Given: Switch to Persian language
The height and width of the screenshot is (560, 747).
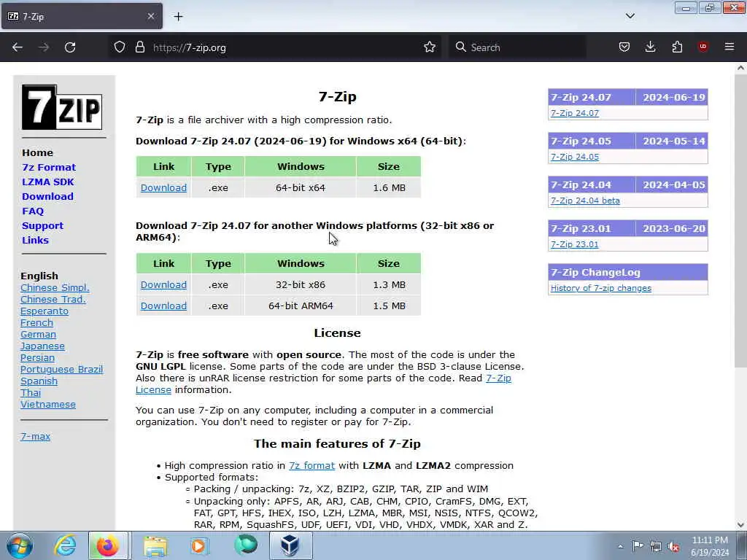Looking at the screenshot, I should click(37, 358).
